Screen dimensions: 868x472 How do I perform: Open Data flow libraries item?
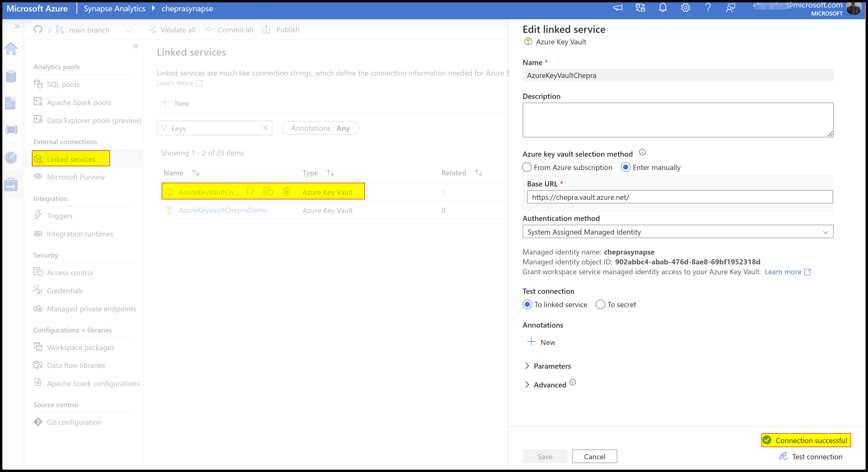point(69,365)
